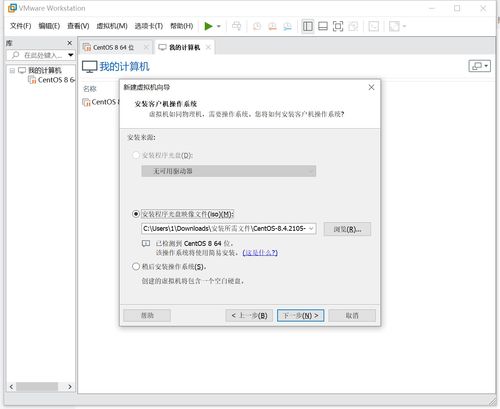Image resolution: width=500 pixels, height=409 pixels.
Task: Click the library search input field
Action: (x=37, y=55)
